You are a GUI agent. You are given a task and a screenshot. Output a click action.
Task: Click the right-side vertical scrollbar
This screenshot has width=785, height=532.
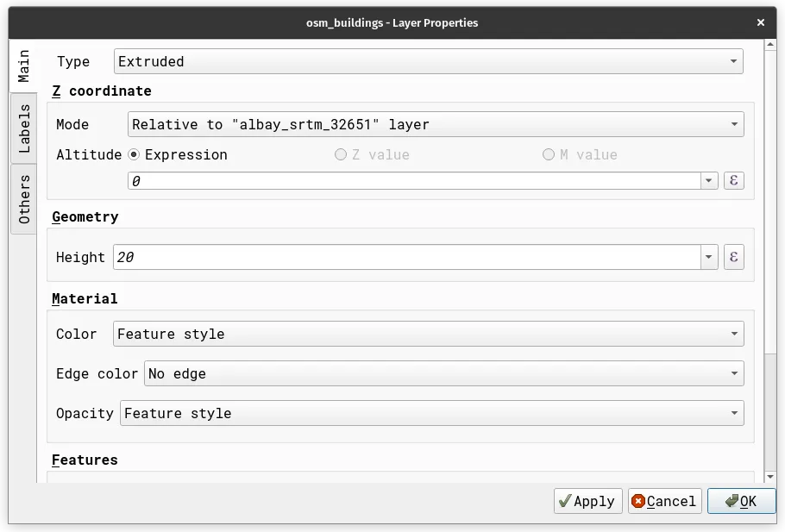769,259
